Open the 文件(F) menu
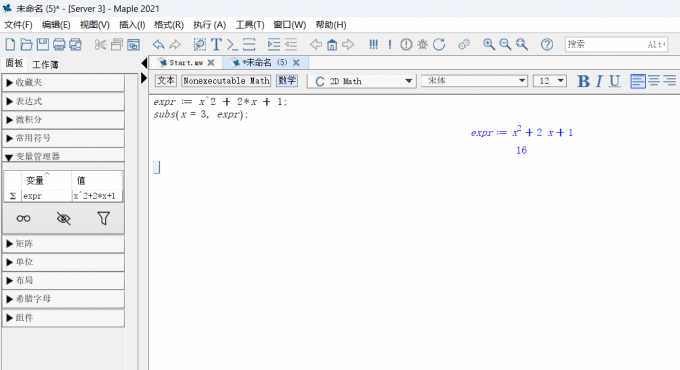Viewport: 680px width, 370px height. point(18,25)
